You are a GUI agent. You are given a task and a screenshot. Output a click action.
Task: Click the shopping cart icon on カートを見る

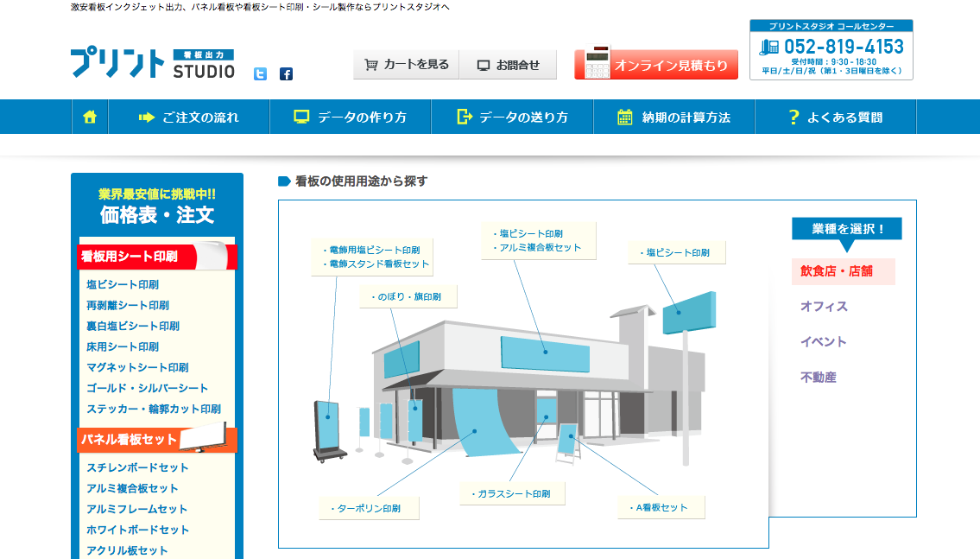[x=370, y=63]
